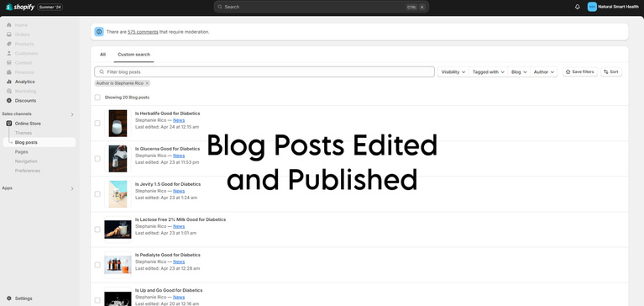Image resolution: width=644 pixels, height=306 pixels.
Task: Open the Lactose Free Milk post thumbnail
Action: [x=118, y=229]
